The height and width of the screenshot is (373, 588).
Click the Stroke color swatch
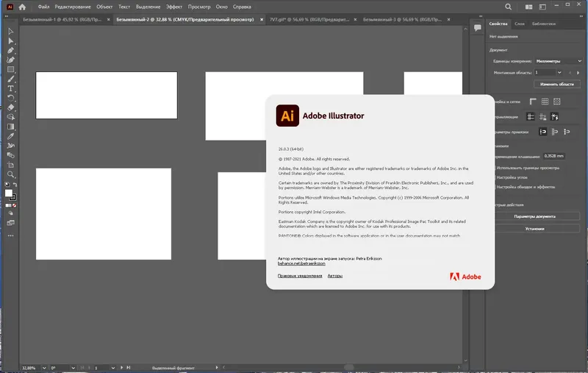click(13, 197)
